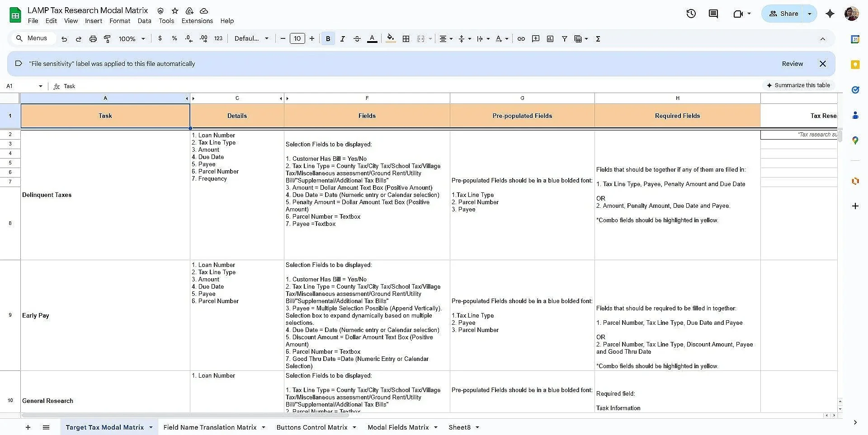Click Review on the sensitivity banner
This screenshot has width=868, height=435.
[x=793, y=64]
